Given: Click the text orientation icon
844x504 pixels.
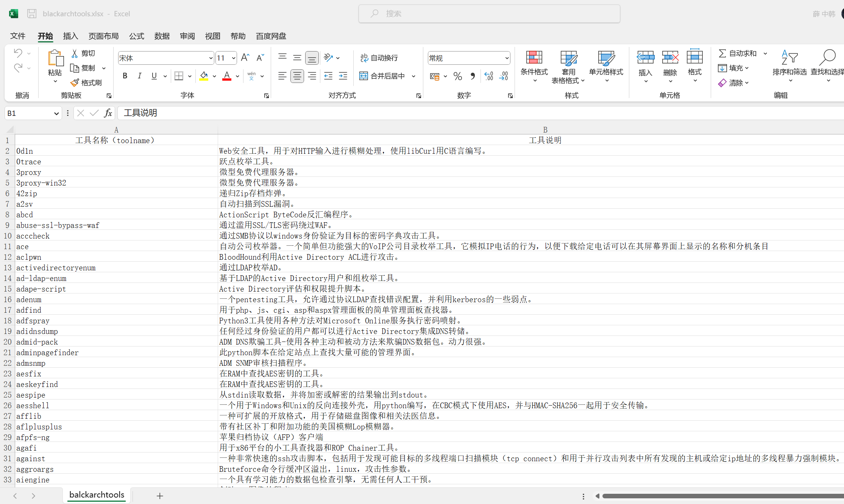Looking at the screenshot, I should pos(328,58).
